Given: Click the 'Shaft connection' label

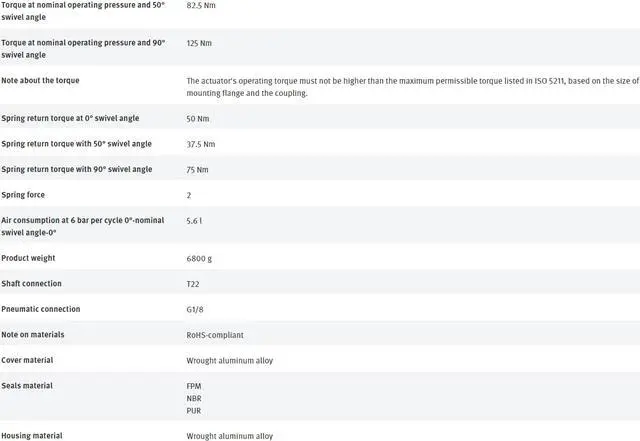Looking at the screenshot, I should 31,284.
